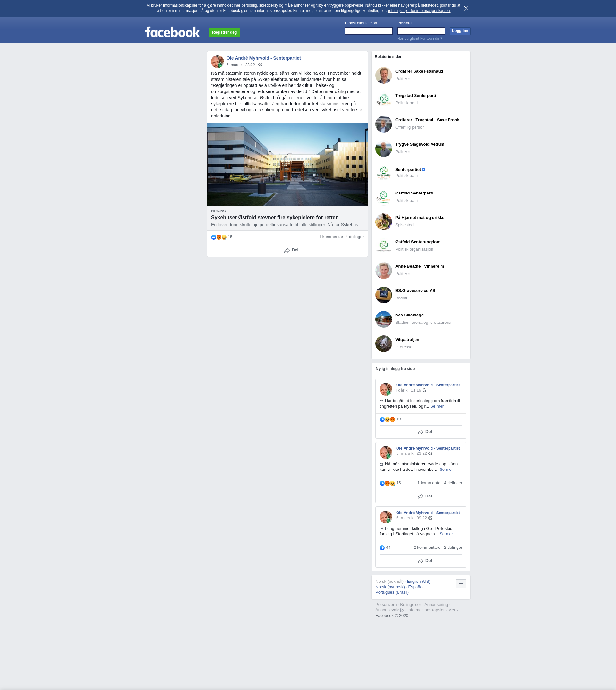Share the i går kl. 11:19 post
This screenshot has height=690, width=616.
point(424,432)
